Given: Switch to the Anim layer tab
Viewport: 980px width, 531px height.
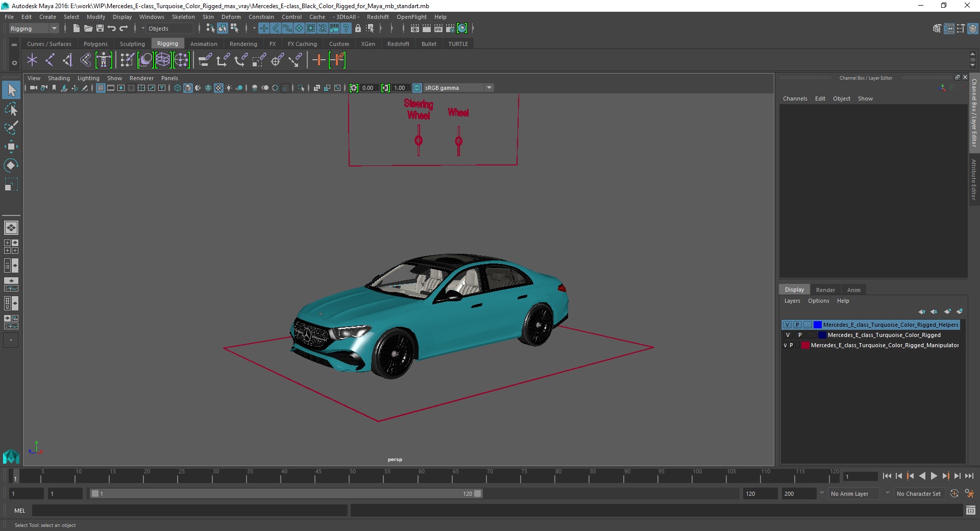Looking at the screenshot, I should pos(853,289).
